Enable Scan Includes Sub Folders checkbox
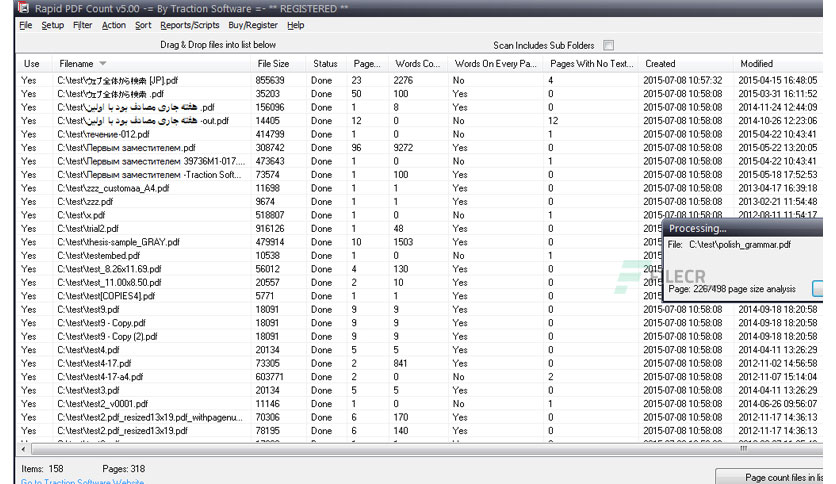Image resolution: width=836 pixels, height=484 pixels. point(608,45)
